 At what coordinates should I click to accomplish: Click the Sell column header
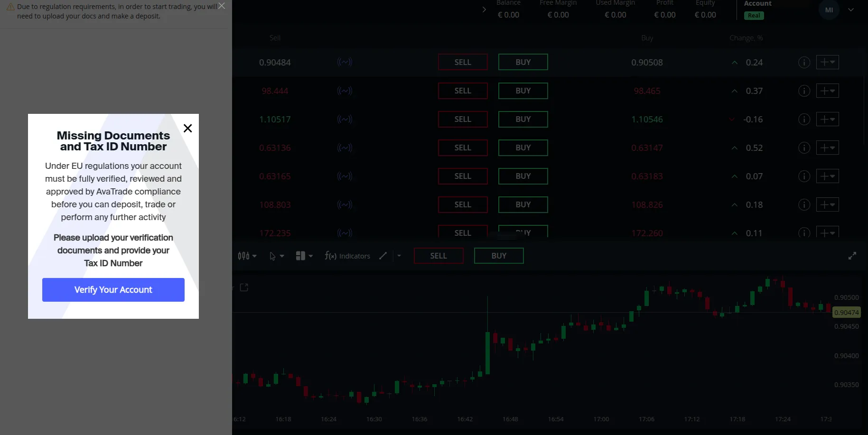click(275, 38)
